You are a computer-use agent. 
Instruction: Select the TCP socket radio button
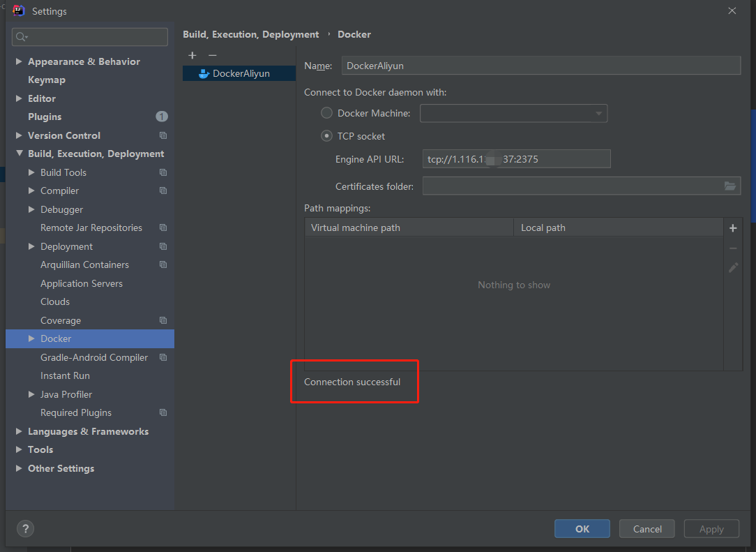pyautogui.click(x=326, y=136)
